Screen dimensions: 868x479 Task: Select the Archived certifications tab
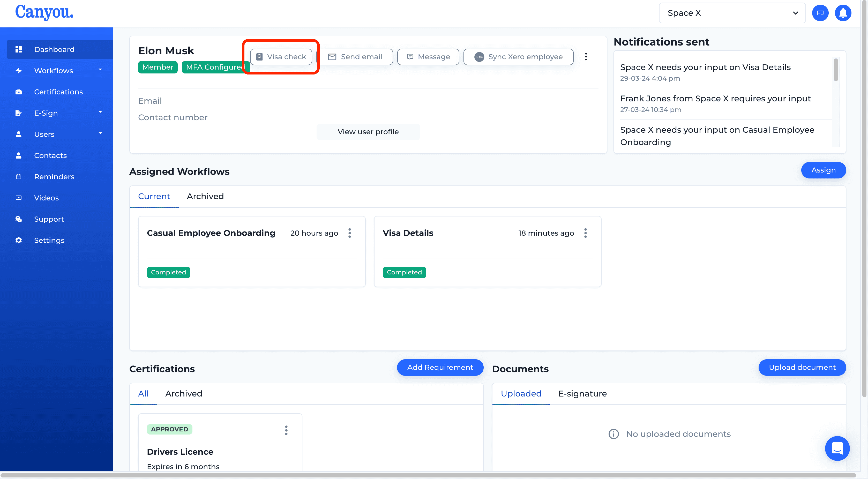click(184, 394)
